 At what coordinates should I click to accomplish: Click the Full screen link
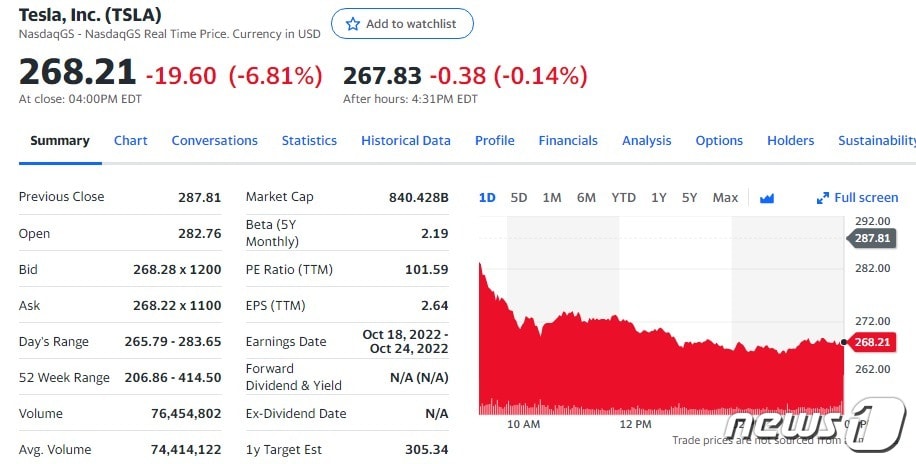click(x=866, y=198)
